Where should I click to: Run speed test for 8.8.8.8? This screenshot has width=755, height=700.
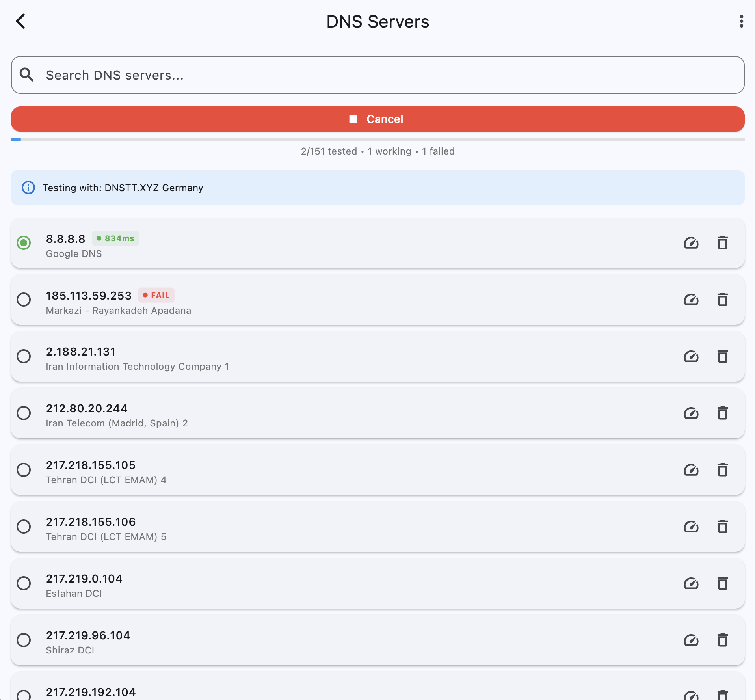click(x=691, y=243)
